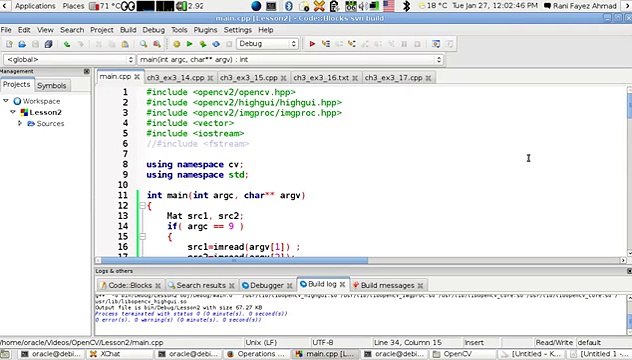632x360 pixels.
Task: Open the <global> scope dropdown
Action: (69, 60)
